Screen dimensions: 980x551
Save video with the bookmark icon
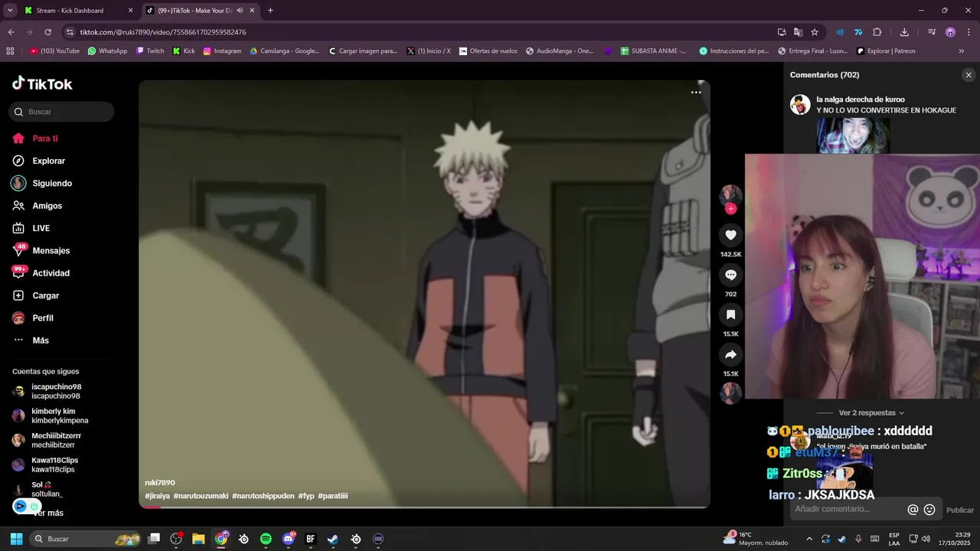(x=730, y=315)
